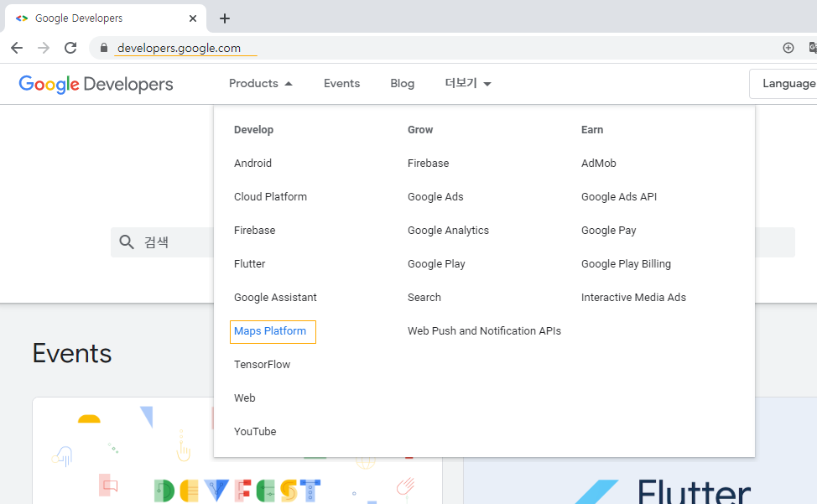
Task: Open Google Play Billing link
Action: coord(626,264)
